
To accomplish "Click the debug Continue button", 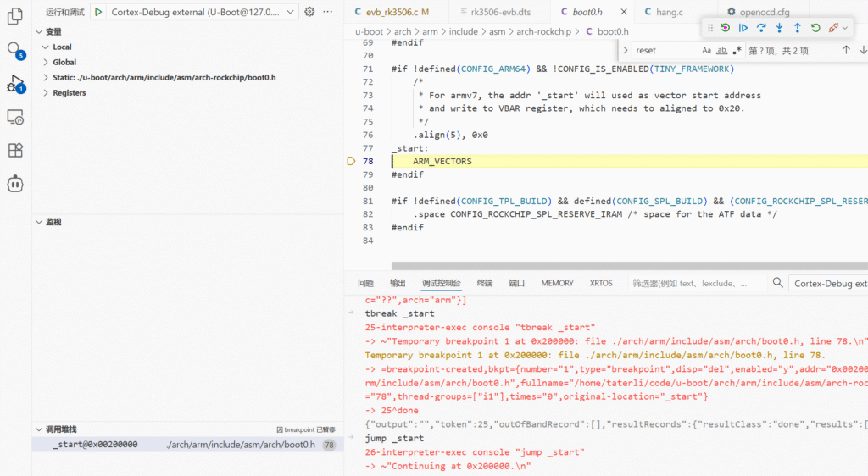I will coord(743,28).
